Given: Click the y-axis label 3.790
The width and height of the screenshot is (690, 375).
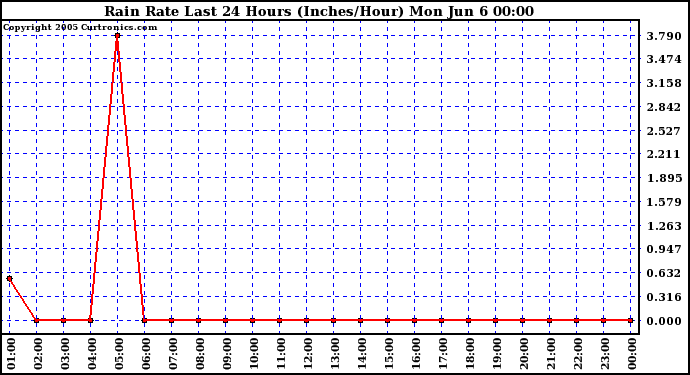Looking at the screenshot, I should pos(664,36).
